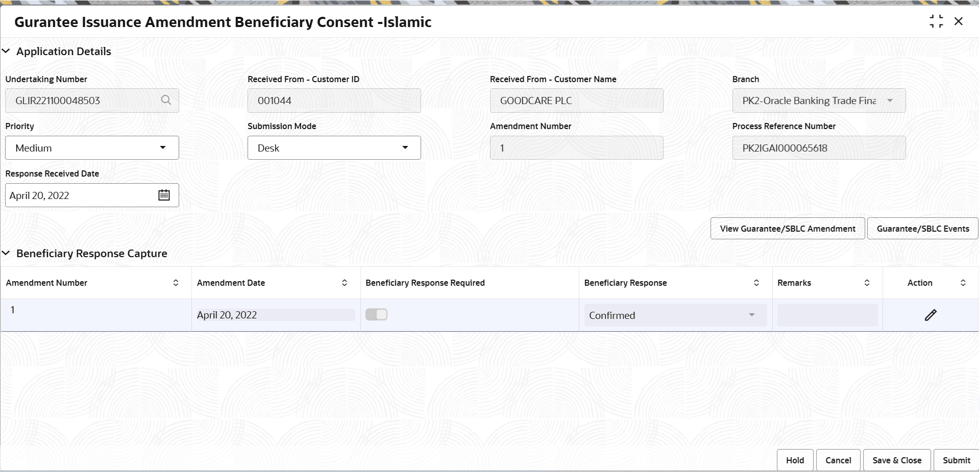Screen dimensions: 980x472
Task: Sort the Amendment Number column
Action: (x=176, y=282)
